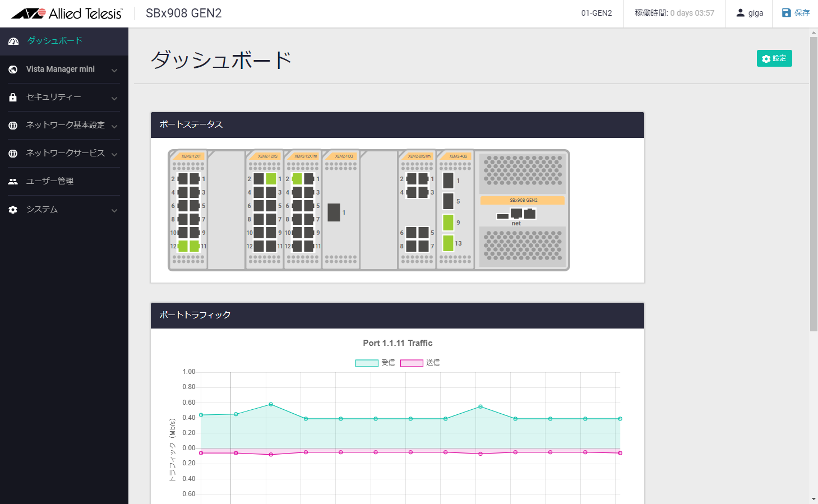Expand the ネットワーク基本設定 chevron

tap(114, 126)
